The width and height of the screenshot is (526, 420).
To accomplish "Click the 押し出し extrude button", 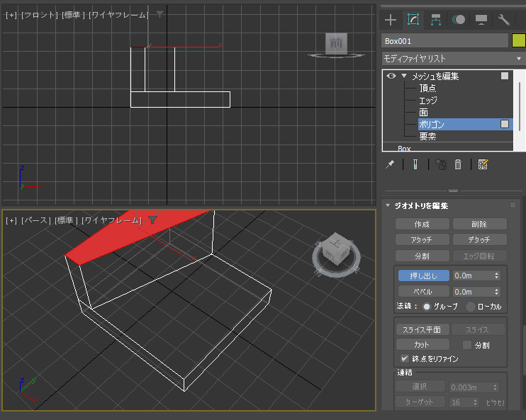I will click(x=424, y=276).
